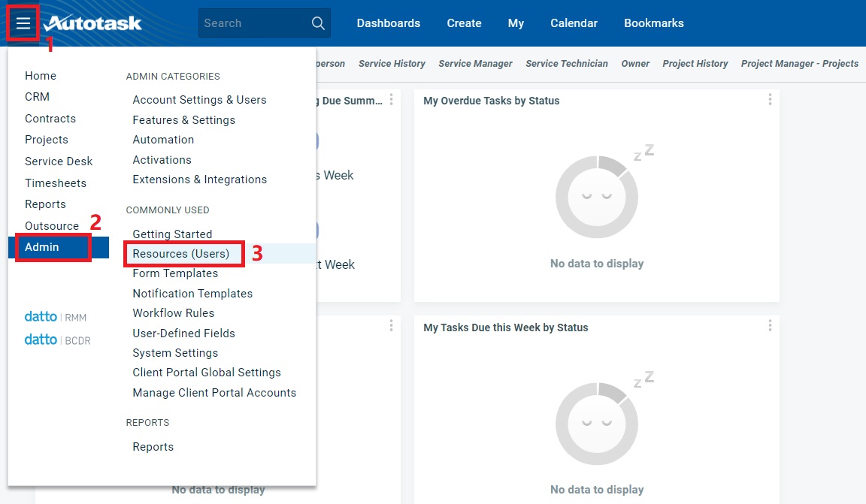Open Resources (Users) link
Viewport: 866px width, 504px height.
tap(181, 254)
